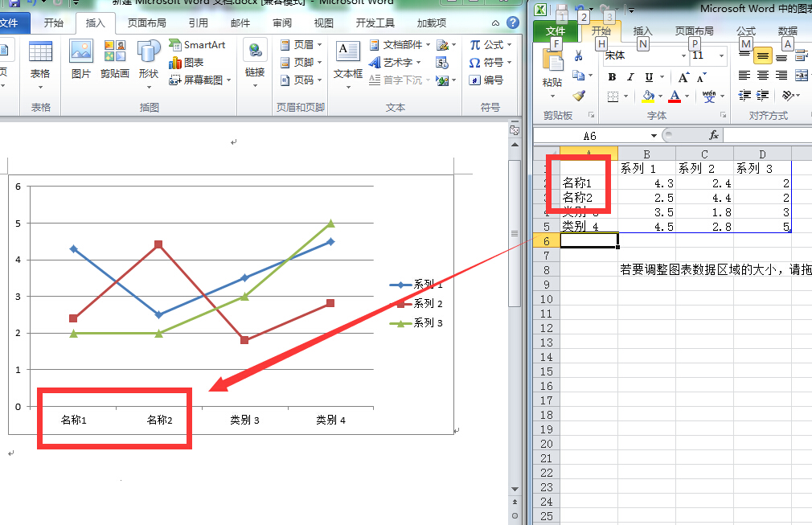Toggle Middle Align in Excel
This screenshot has width=812, height=525.
tap(763, 55)
